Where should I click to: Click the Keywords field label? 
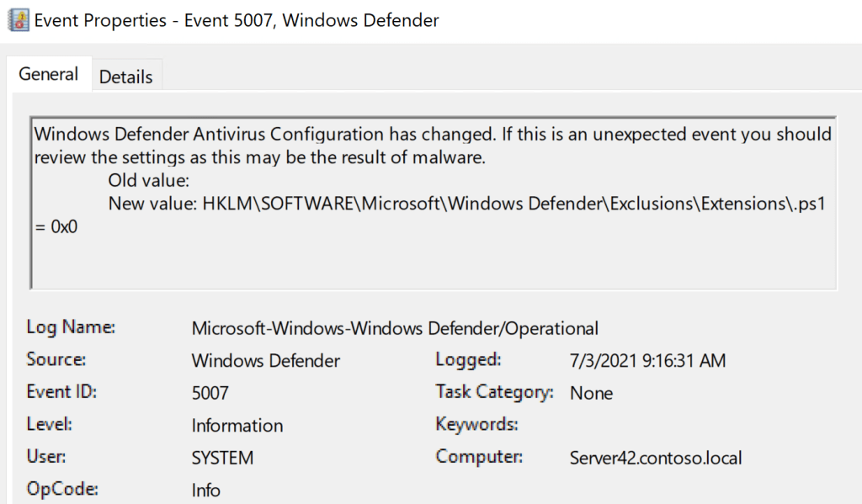click(476, 424)
